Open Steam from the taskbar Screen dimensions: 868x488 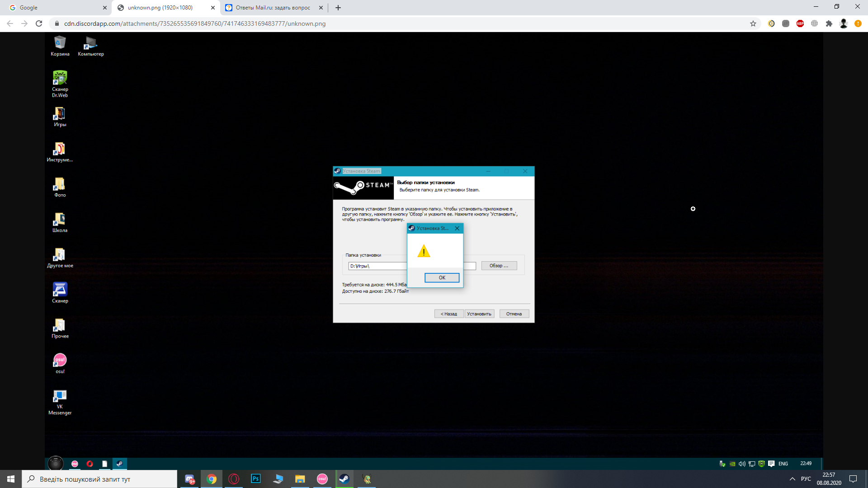[x=344, y=479]
